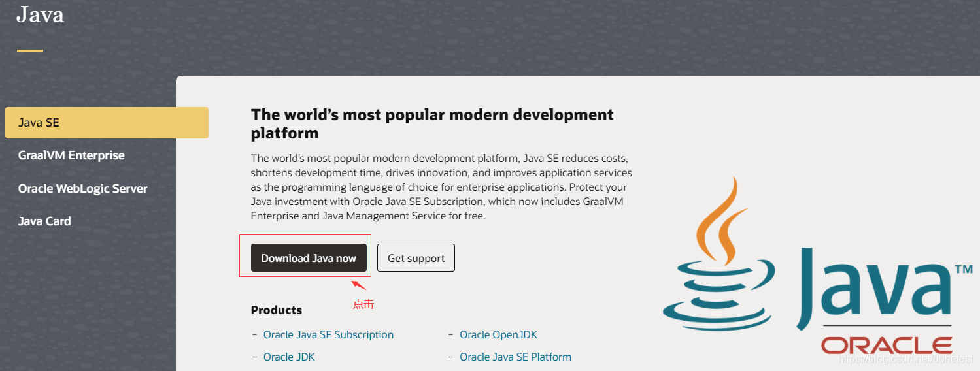Open the Oracle Java SE Subscription link
The height and width of the screenshot is (371, 980).
click(328, 334)
